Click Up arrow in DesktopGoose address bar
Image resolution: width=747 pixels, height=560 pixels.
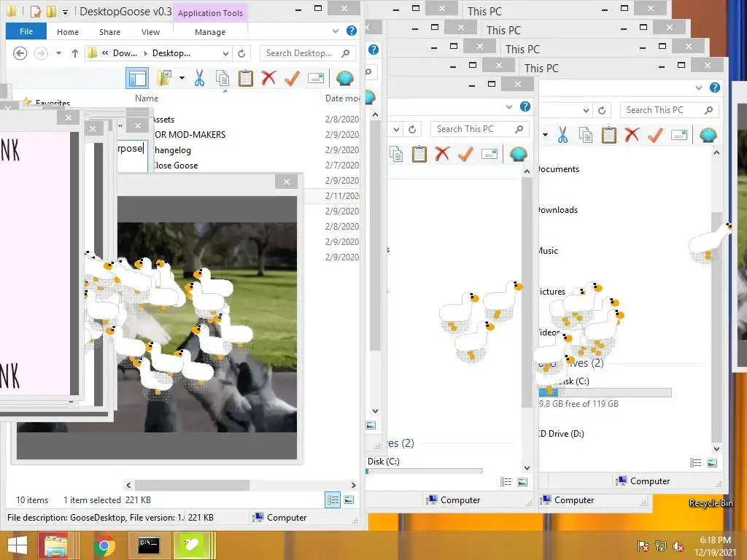[x=75, y=53]
